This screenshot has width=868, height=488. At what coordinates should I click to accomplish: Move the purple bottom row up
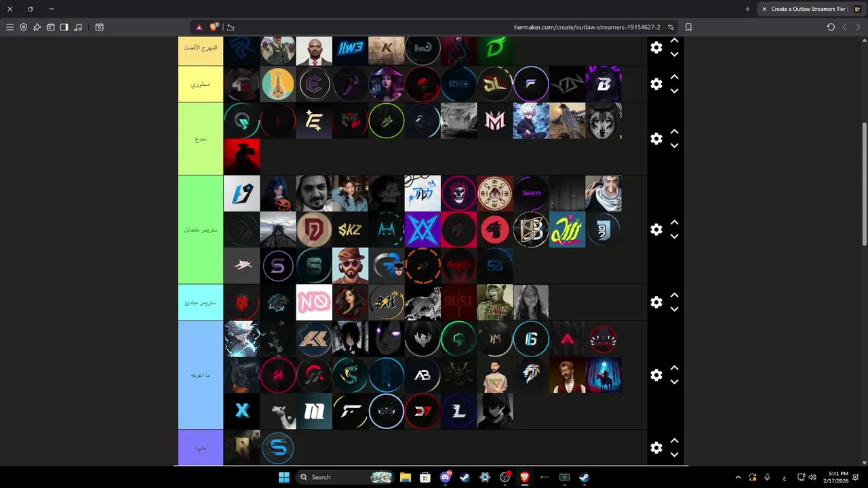point(674,441)
